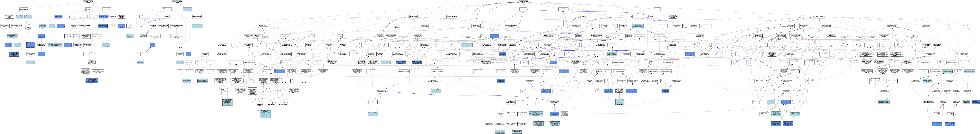Select 'flavin adenine dinucleotide binding' node

106,45
